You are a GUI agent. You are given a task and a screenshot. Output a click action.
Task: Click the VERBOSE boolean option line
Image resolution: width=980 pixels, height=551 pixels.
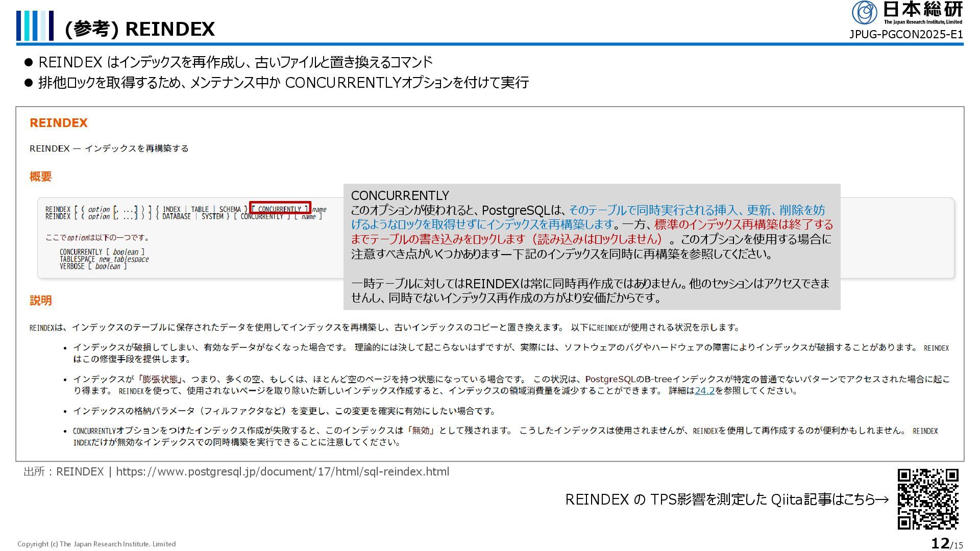point(93,266)
